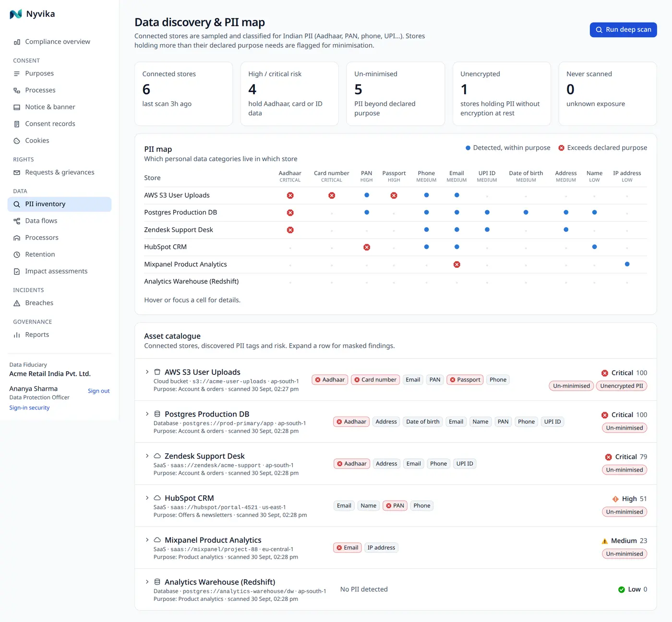Expand the Analytics Warehouse (Redshift) row
Viewport: 672px width, 622px height.
point(147,582)
